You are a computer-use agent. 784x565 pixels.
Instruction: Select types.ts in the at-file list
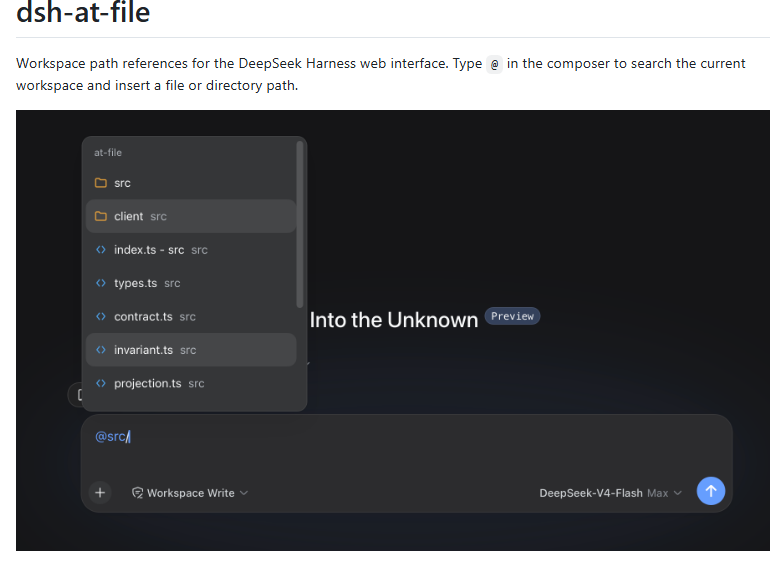coord(191,283)
